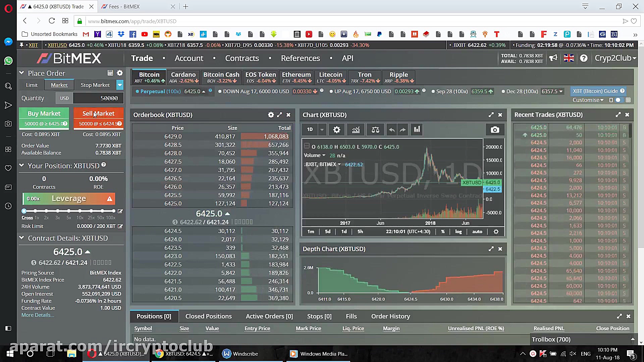Click Leverage color bar
This screenshot has width=644, height=362.
pyautogui.click(x=69, y=199)
